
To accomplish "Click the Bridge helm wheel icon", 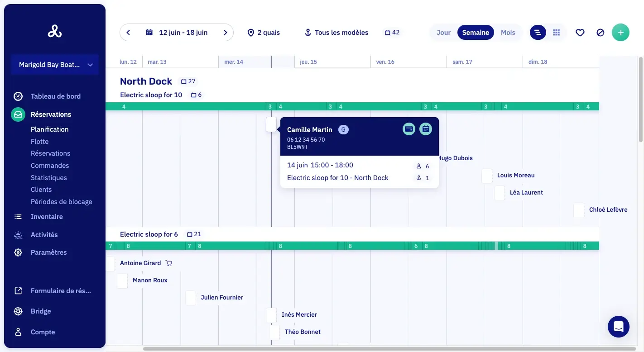I will (18, 311).
